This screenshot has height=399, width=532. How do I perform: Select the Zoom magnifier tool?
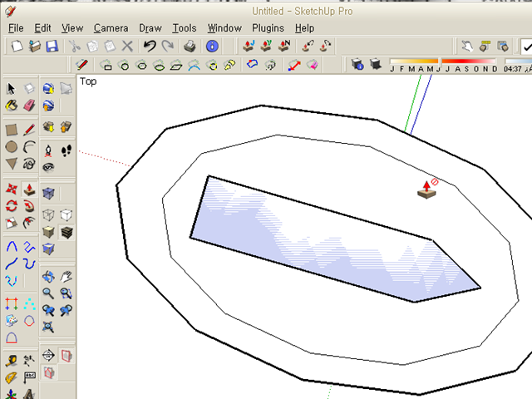[48, 293]
